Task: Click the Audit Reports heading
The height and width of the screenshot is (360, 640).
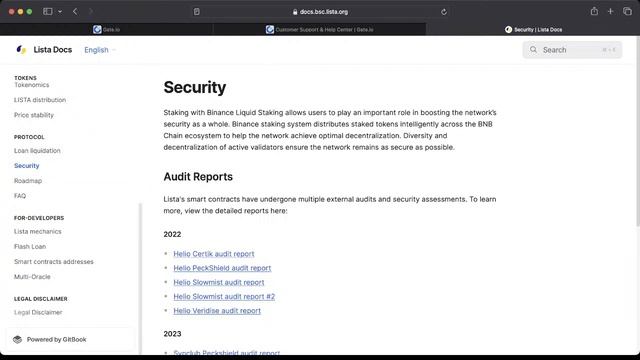Action: point(198,177)
